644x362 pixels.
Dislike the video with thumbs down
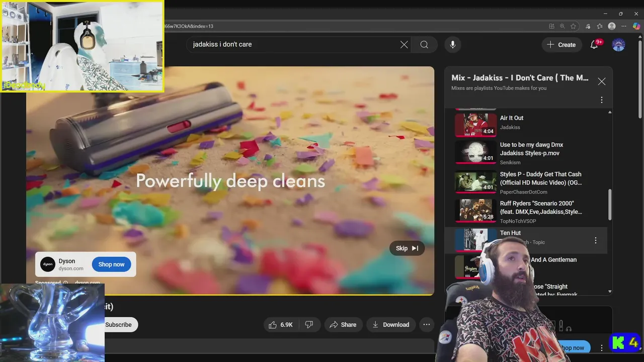click(309, 325)
